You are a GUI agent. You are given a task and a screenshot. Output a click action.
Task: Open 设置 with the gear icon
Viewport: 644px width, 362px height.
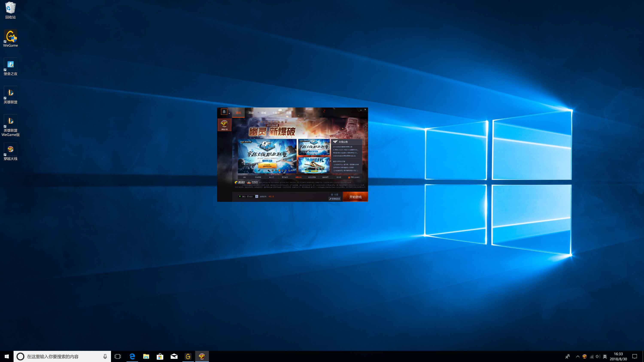point(334,195)
